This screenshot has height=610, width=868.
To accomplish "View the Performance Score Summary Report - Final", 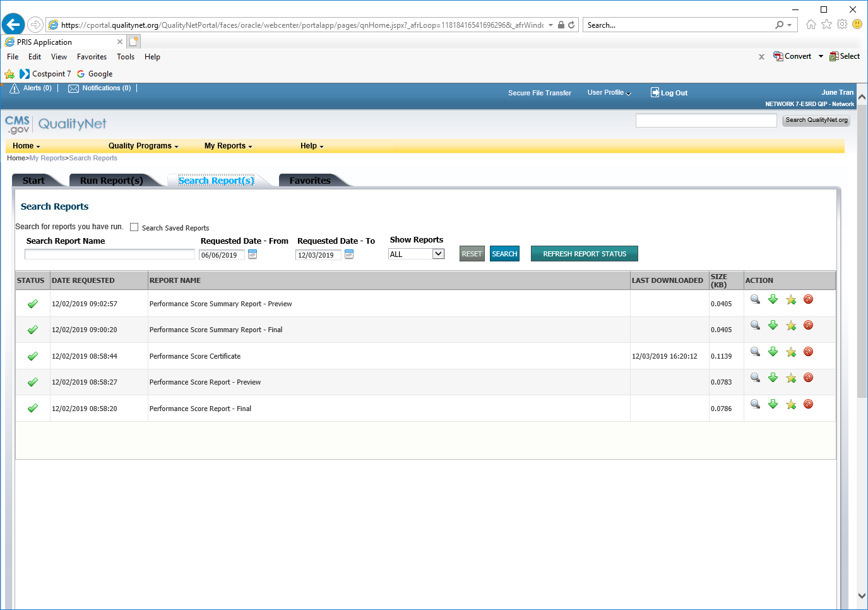I will [x=755, y=325].
